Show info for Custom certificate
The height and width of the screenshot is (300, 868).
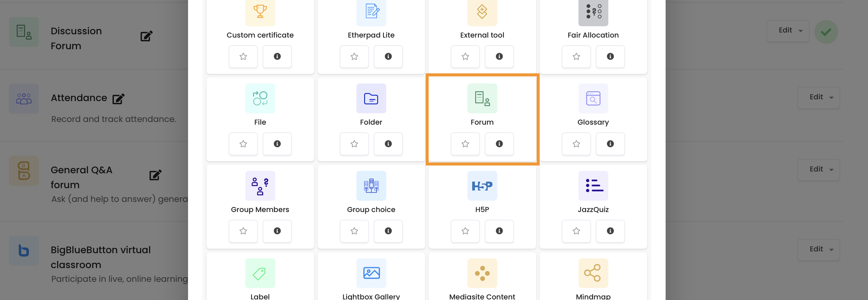click(x=277, y=57)
